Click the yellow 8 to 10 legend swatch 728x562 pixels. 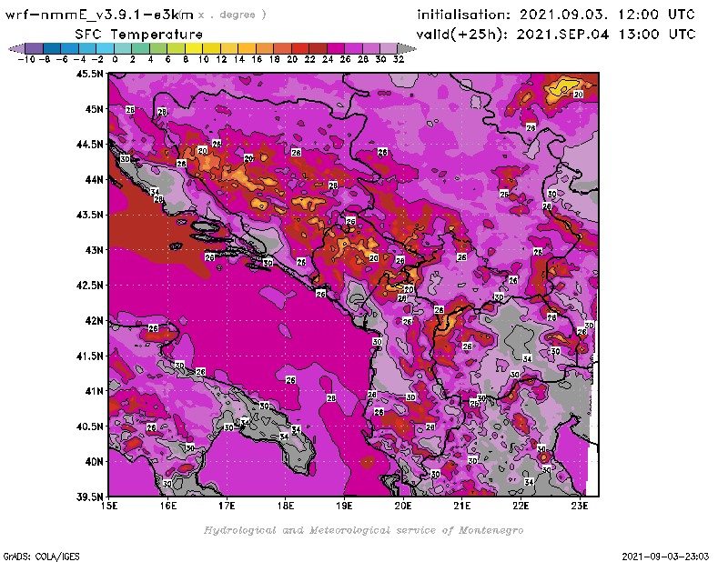pos(194,48)
